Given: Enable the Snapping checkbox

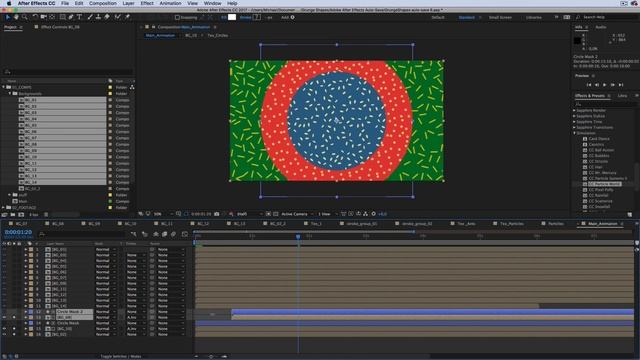Looking at the screenshot, I should pos(177,18).
